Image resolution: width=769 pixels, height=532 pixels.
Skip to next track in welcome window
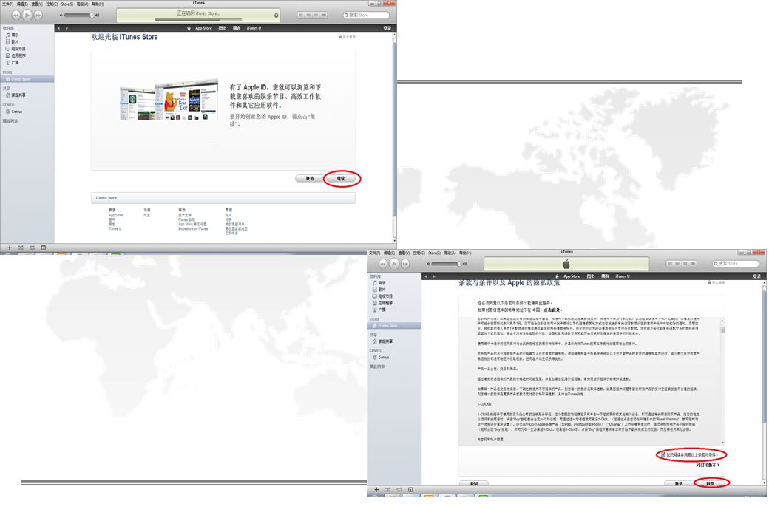coord(38,16)
